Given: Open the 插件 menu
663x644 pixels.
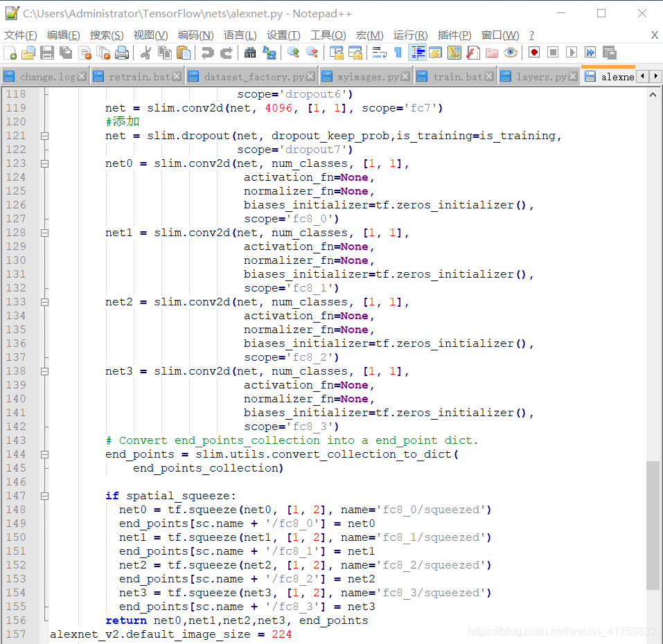Looking at the screenshot, I should point(454,35).
